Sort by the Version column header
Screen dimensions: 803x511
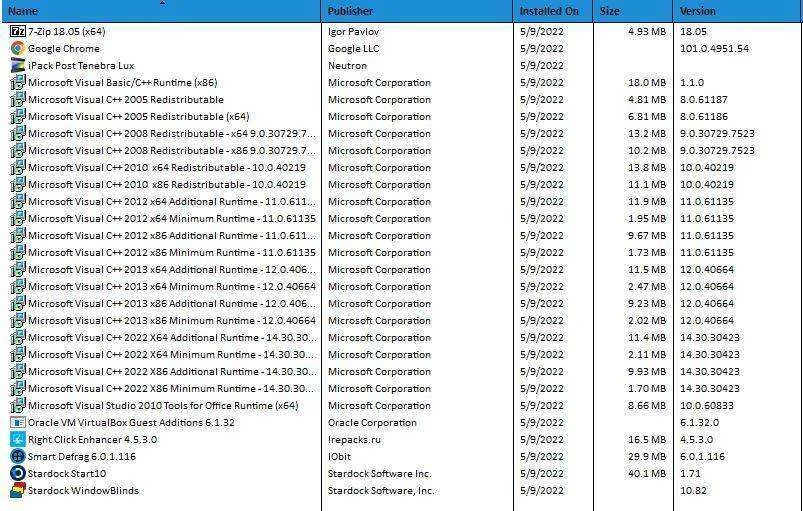tap(738, 11)
